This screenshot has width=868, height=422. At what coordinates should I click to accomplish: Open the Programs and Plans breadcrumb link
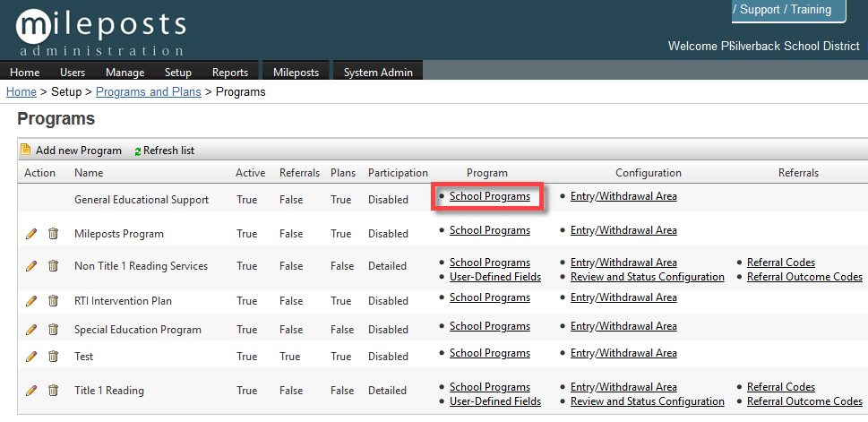149,92
